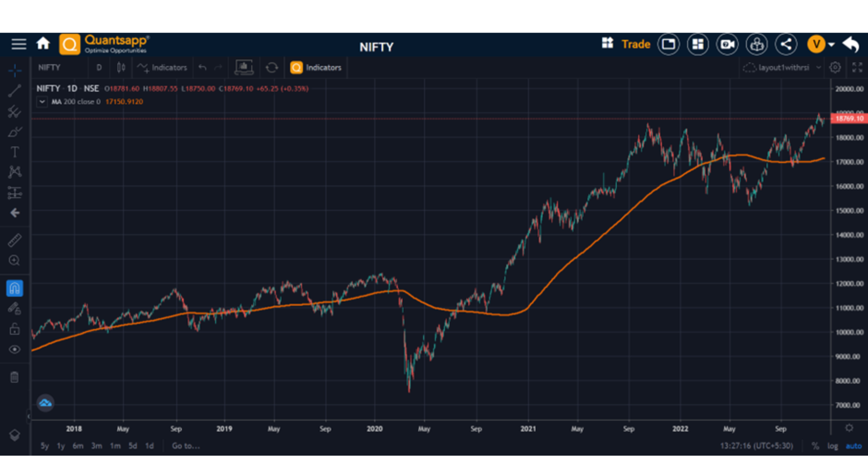Screen dimensions: 868x457
Task: Toggle hide all drawing tools eye icon
Action: pyautogui.click(x=14, y=349)
